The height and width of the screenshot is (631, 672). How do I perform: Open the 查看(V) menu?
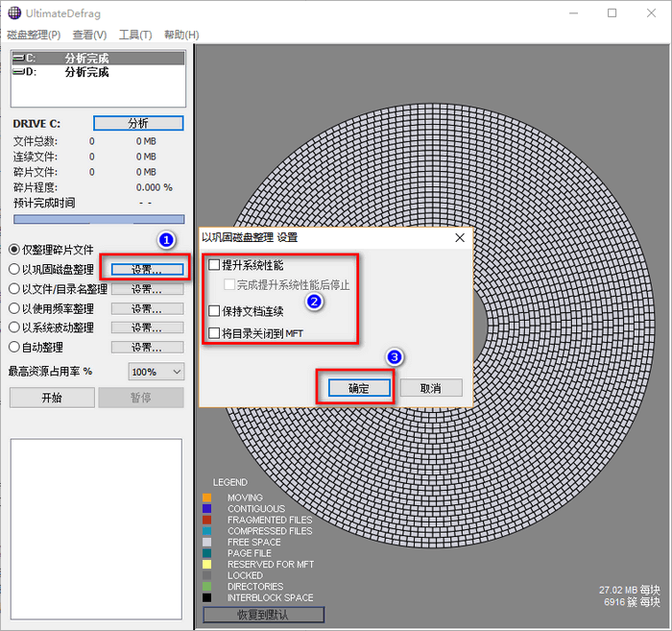click(x=89, y=35)
